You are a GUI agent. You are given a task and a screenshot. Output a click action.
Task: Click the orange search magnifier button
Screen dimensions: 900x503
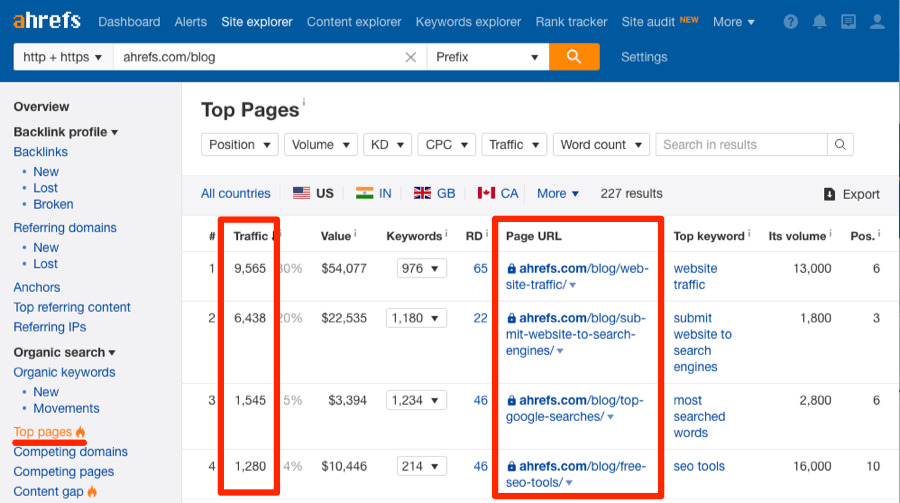click(574, 57)
